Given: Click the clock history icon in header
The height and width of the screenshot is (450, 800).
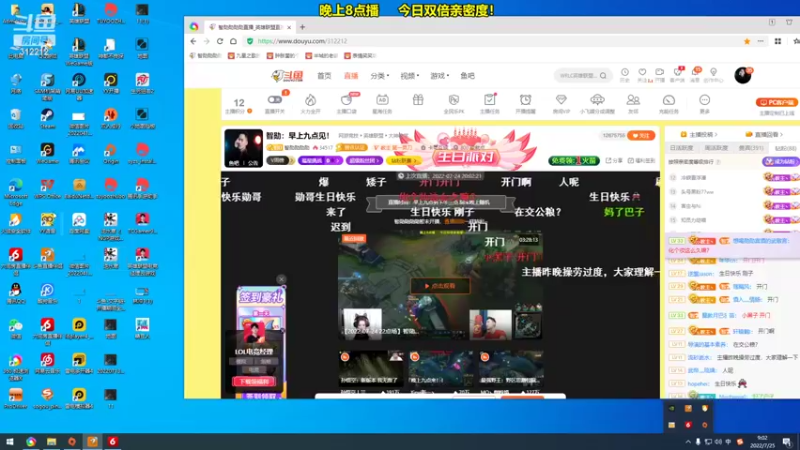Looking at the screenshot, I should 624,72.
